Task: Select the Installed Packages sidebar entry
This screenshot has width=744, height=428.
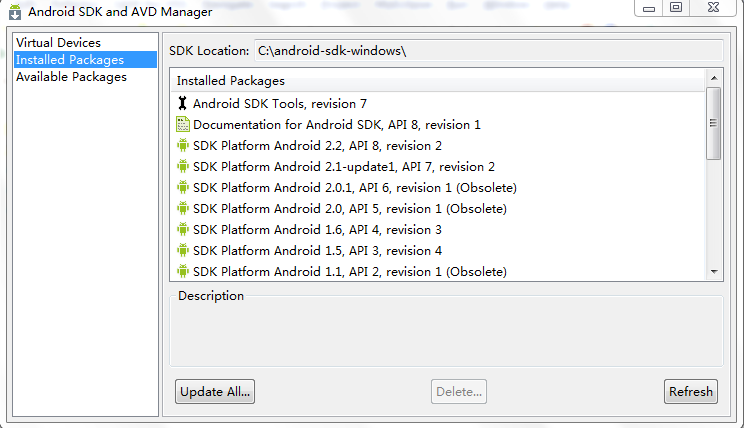Action: click(x=85, y=60)
